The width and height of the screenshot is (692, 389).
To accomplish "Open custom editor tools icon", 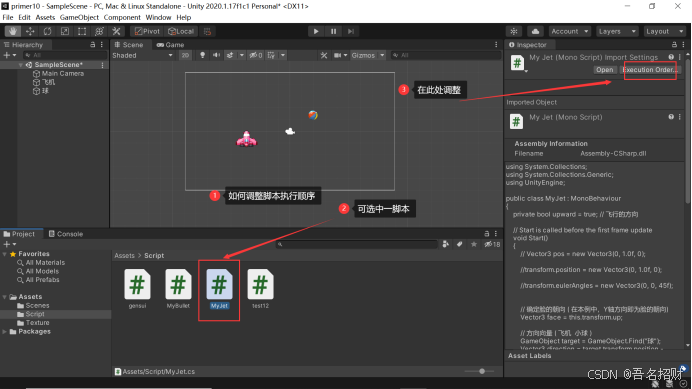I will [117, 31].
